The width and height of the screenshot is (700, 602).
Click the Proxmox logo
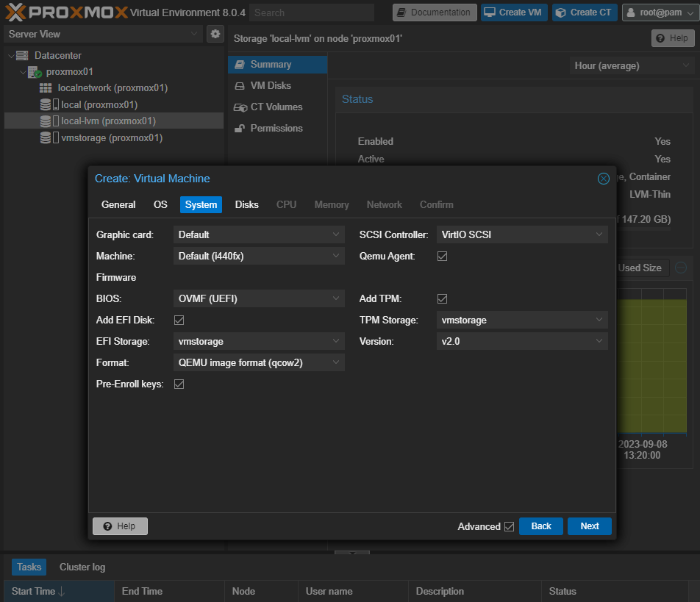coord(66,12)
